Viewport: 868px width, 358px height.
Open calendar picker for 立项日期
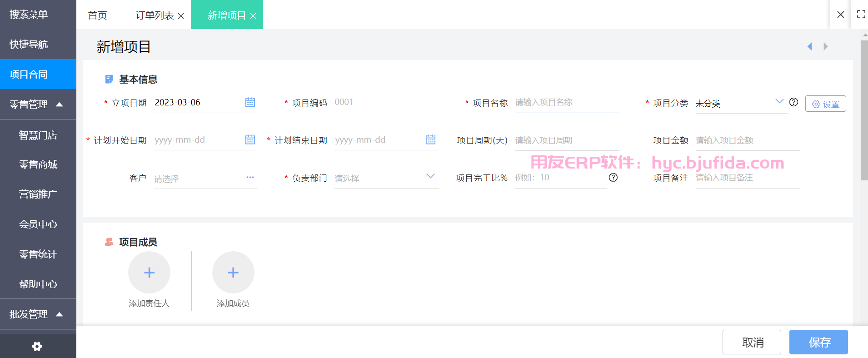tap(250, 102)
